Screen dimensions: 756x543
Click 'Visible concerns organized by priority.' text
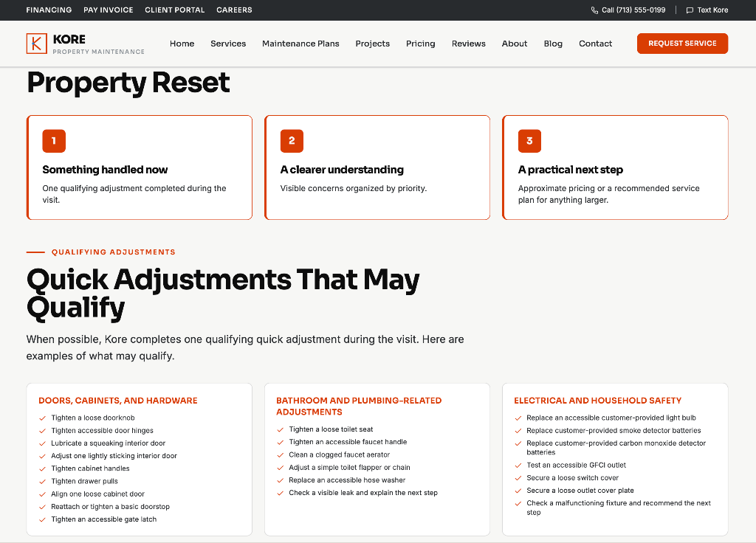click(x=354, y=188)
